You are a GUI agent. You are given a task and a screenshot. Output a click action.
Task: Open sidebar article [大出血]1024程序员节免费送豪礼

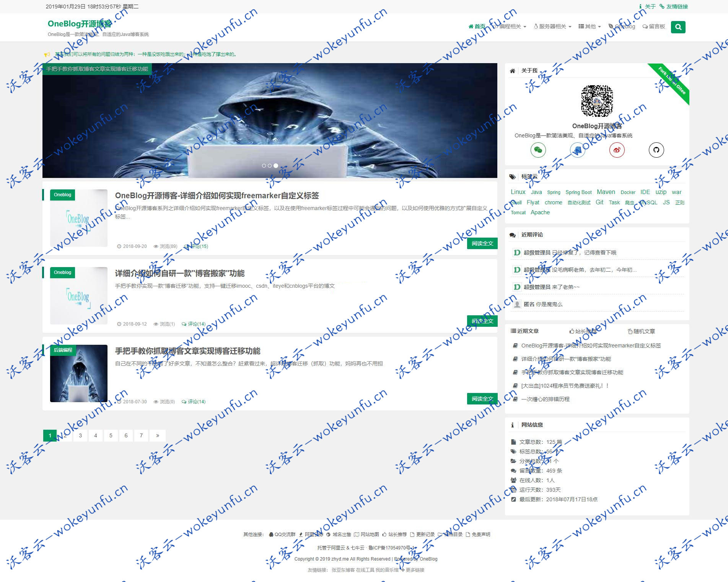565,386
